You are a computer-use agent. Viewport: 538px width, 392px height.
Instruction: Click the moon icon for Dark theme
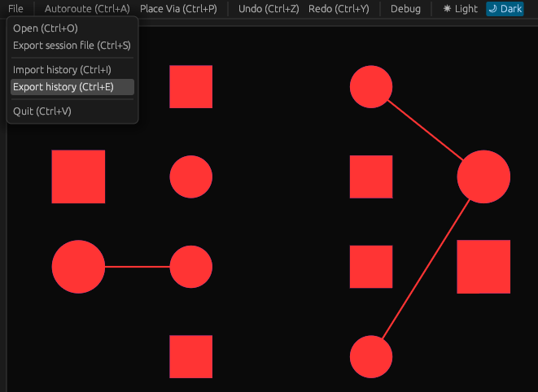point(492,9)
